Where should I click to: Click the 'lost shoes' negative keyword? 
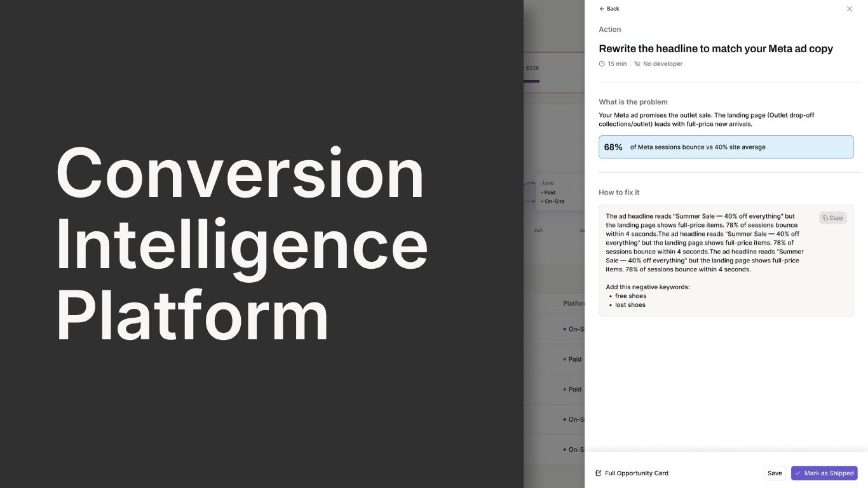click(630, 305)
